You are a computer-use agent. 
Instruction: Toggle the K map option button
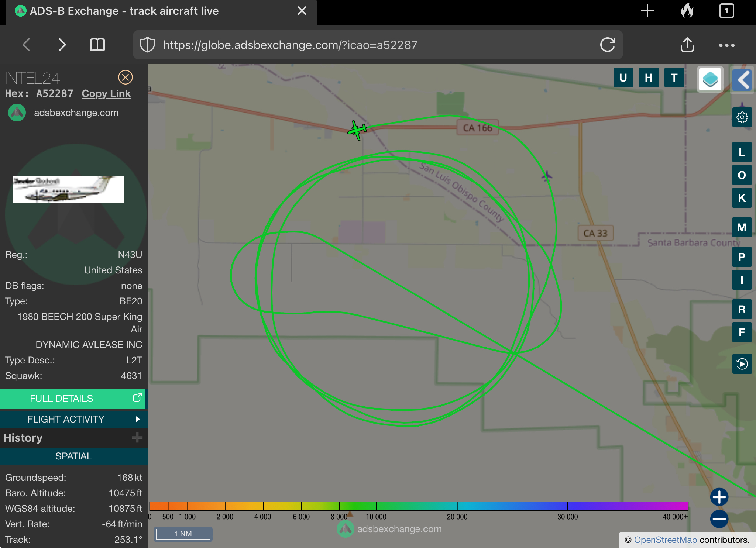click(x=742, y=198)
